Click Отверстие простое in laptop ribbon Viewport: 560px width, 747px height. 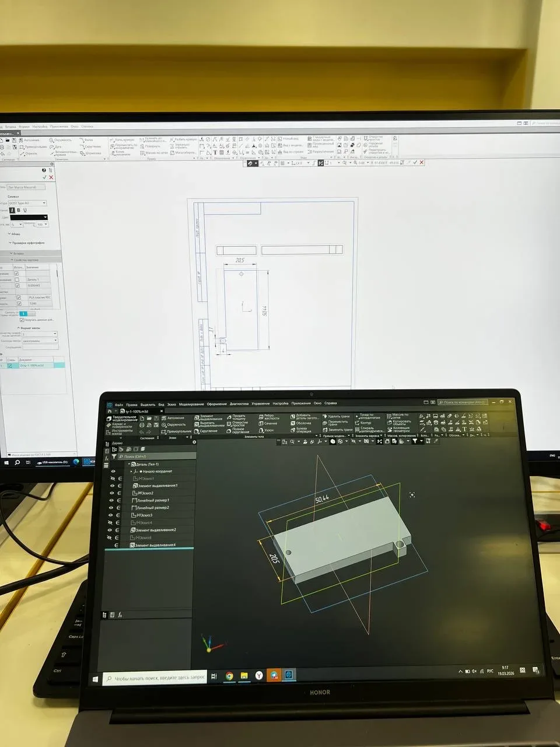click(237, 424)
